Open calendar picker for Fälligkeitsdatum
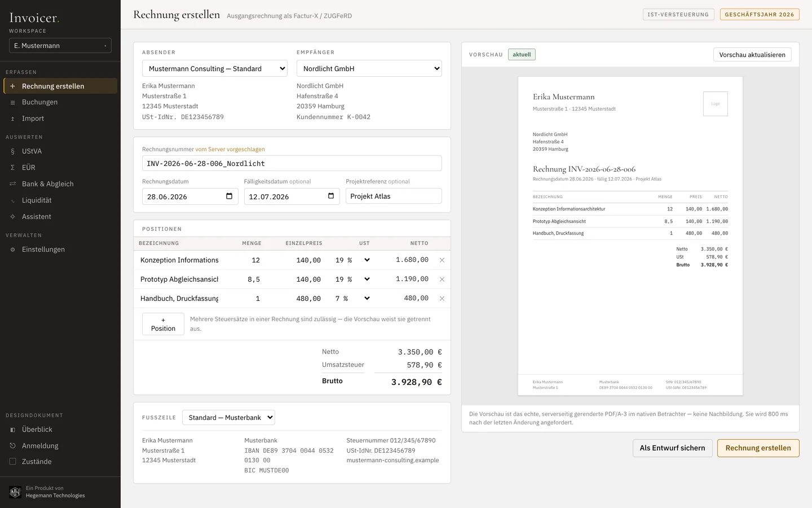This screenshot has height=508, width=812. pos(331,196)
